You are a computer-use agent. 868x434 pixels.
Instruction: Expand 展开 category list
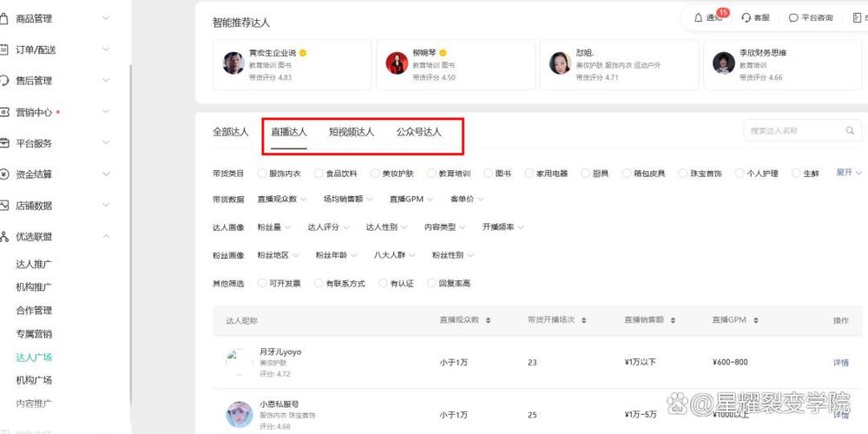pos(849,173)
